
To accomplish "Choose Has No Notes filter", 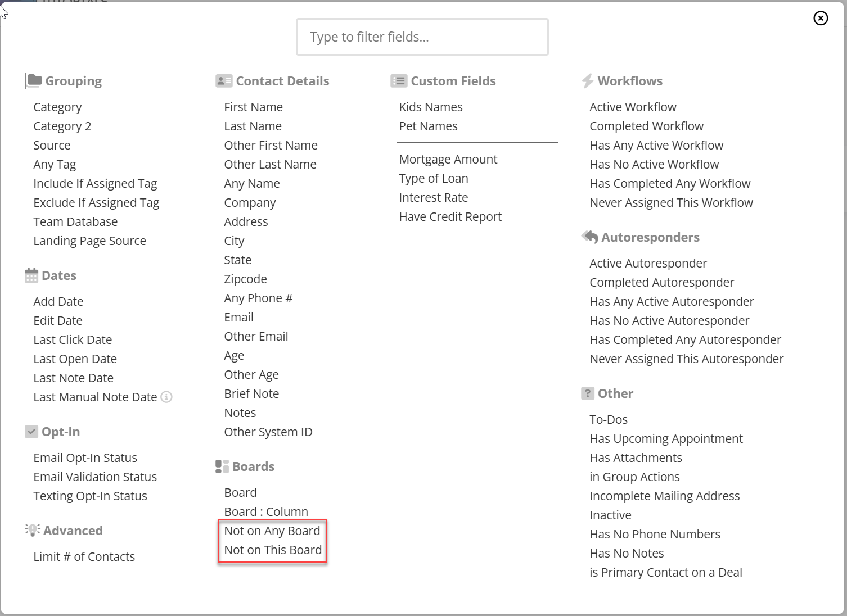I will click(x=627, y=554).
